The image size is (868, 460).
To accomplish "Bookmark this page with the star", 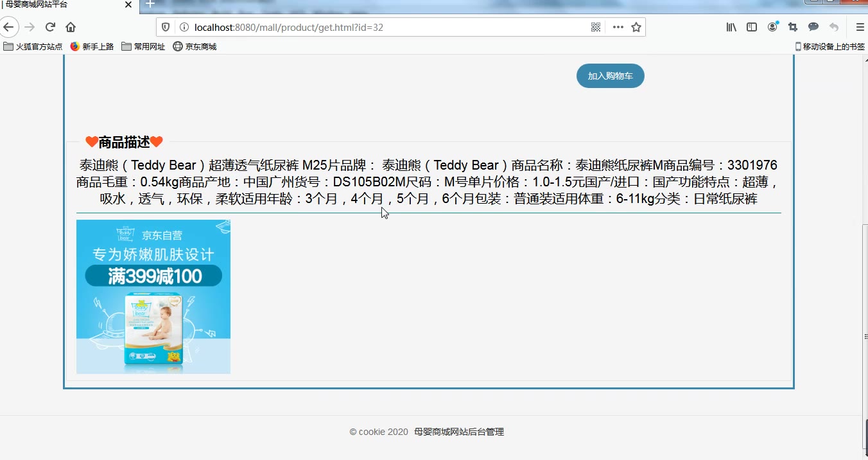I will click(x=636, y=27).
